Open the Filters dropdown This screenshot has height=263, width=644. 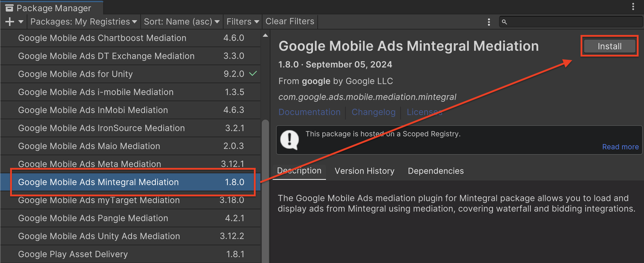(242, 22)
